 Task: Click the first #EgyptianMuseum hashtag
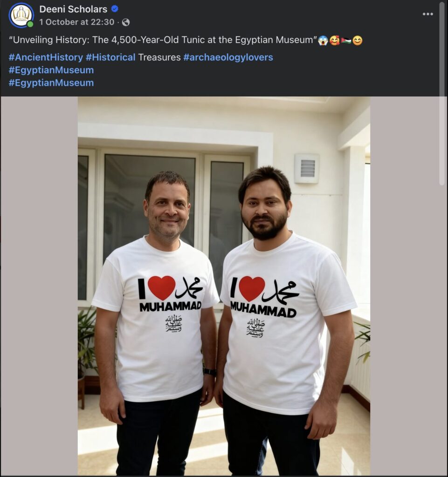pyautogui.click(x=51, y=70)
